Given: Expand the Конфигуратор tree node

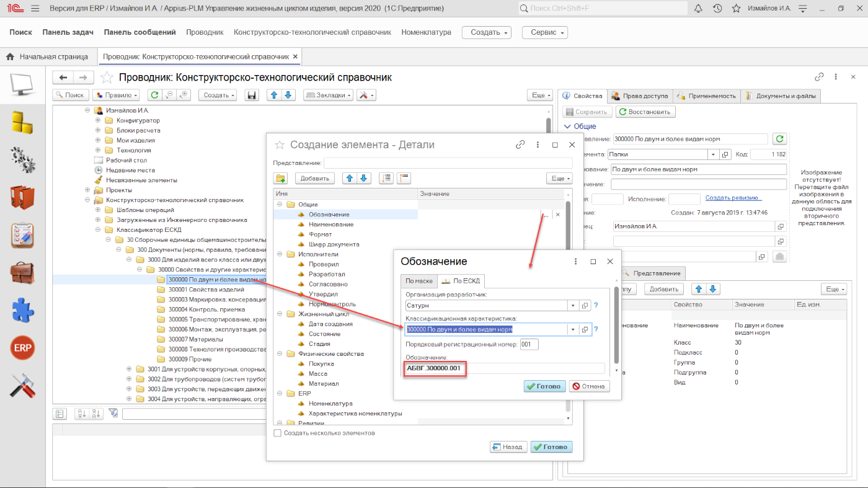Looking at the screenshot, I should [98, 120].
